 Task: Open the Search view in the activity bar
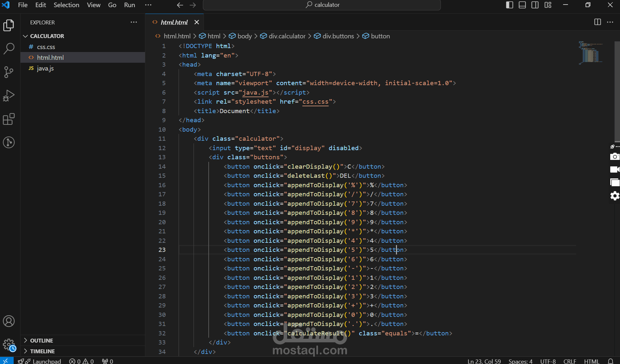9,49
